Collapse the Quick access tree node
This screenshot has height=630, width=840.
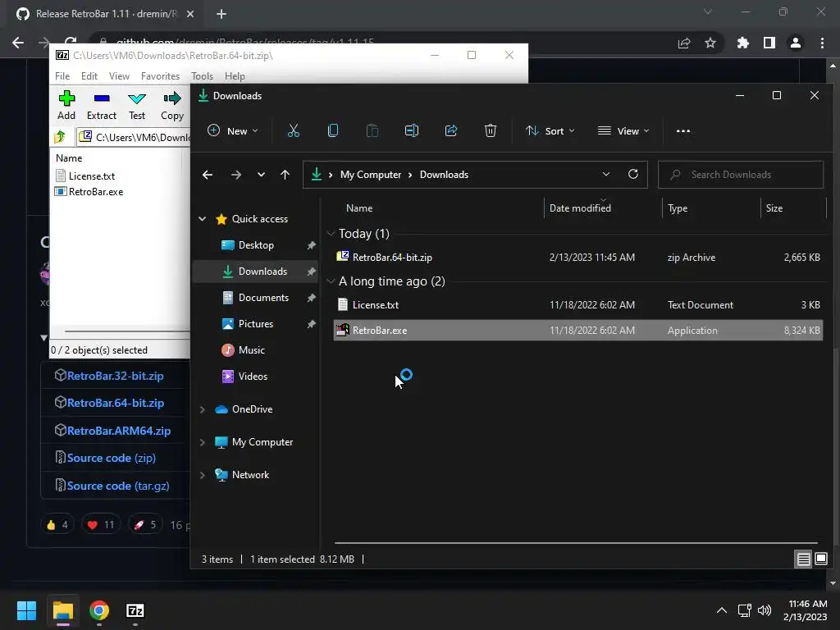(203, 218)
